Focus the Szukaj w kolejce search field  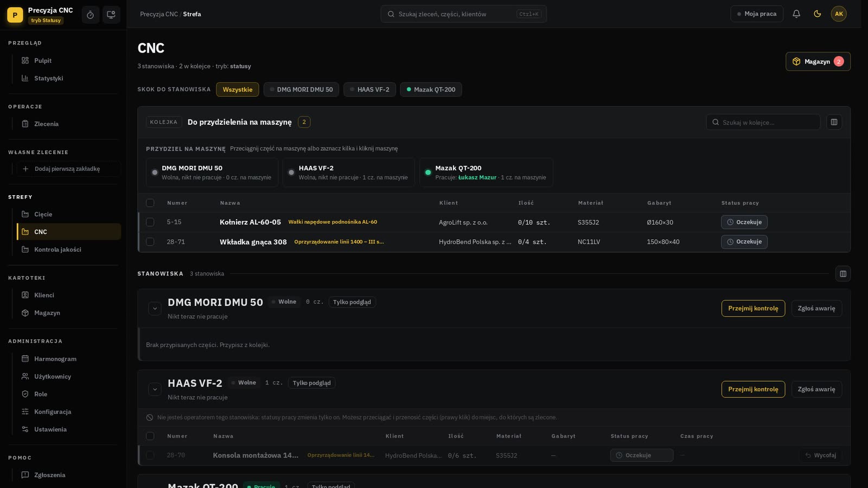[763, 122]
